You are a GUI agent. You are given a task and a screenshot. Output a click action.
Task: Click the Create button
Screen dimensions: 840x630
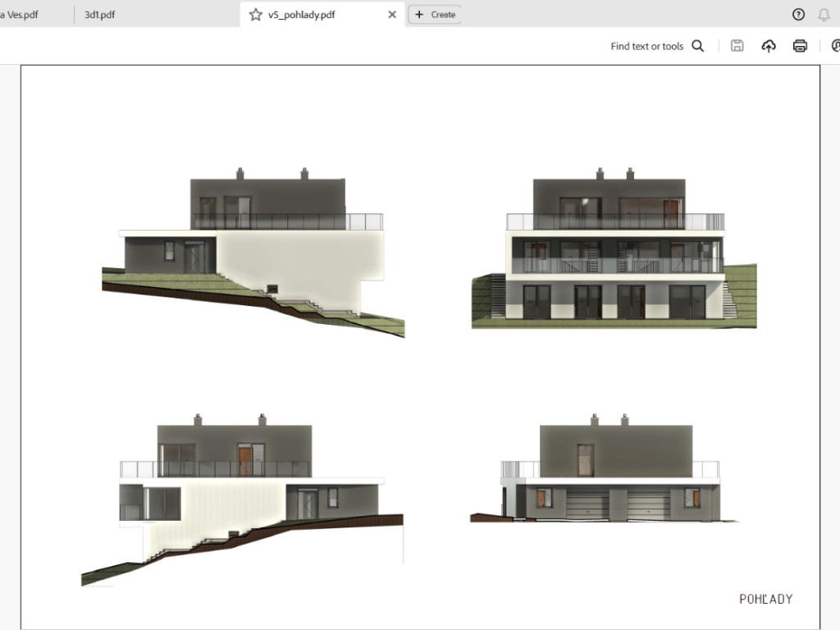(435, 15)
